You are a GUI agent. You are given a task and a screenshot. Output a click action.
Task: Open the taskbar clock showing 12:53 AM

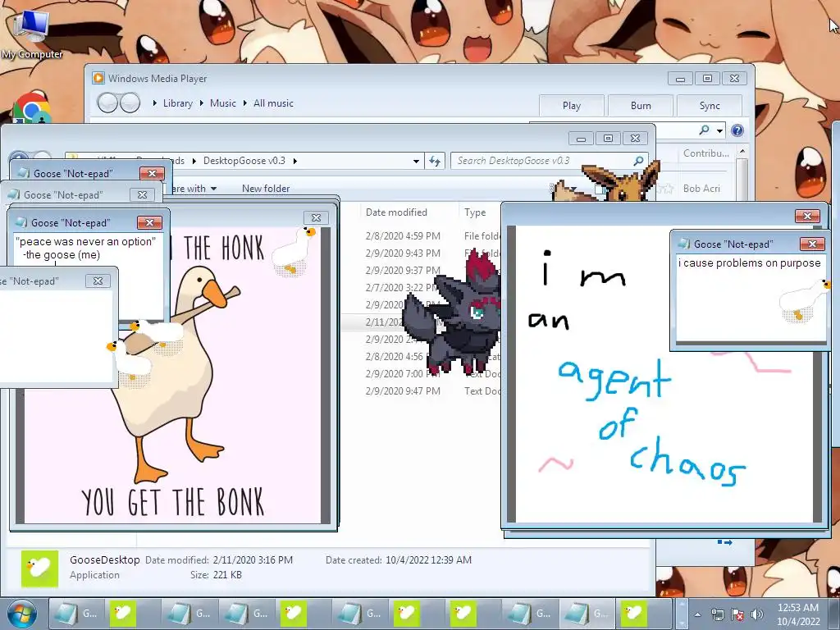click(797, 614)
